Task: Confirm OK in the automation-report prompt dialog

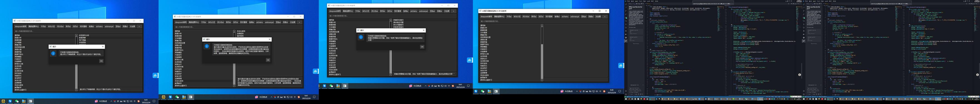Action: point(268,60)
